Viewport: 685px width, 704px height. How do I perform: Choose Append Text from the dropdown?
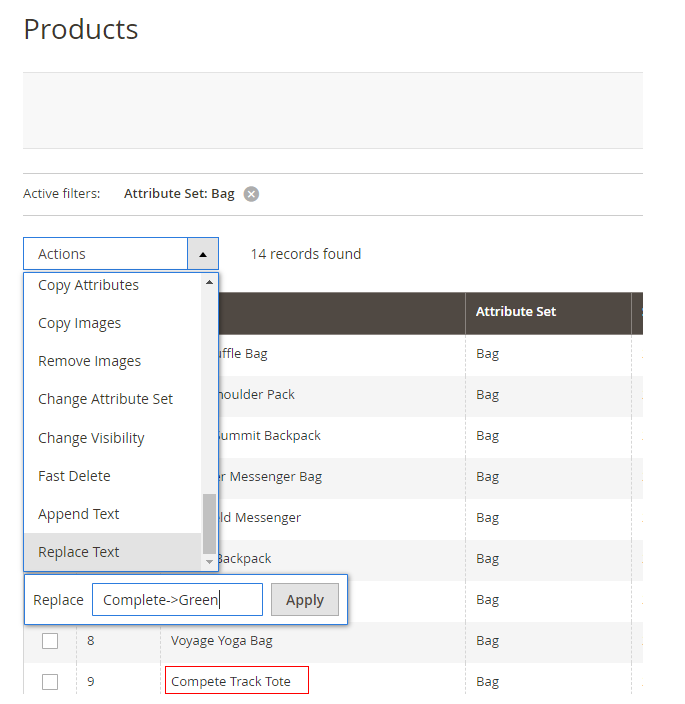(78, 514)
